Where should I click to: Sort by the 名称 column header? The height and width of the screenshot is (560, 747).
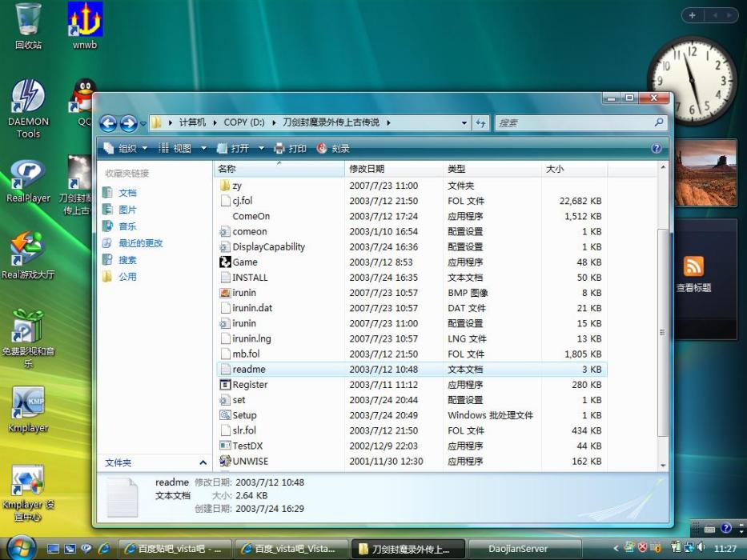click(x=279, y=169)
